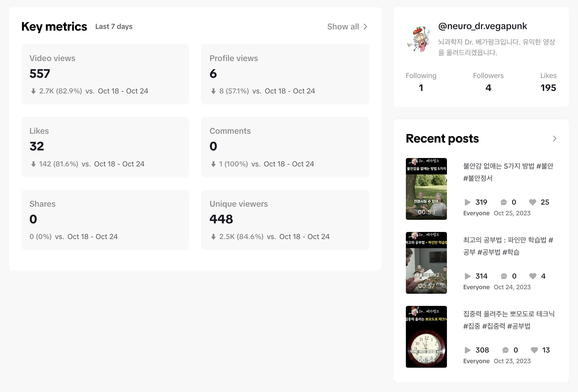This screenshot has width=578, height=392.
Task: Select the Unique viewers metric card
Action: [x=285, y=220]
